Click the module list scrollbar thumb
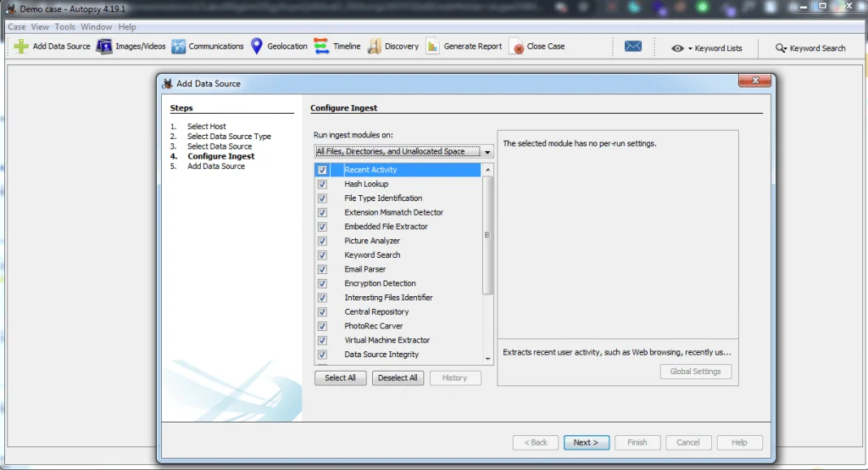The height and width of the screenshot is (470, 868). tap(487, 235)
